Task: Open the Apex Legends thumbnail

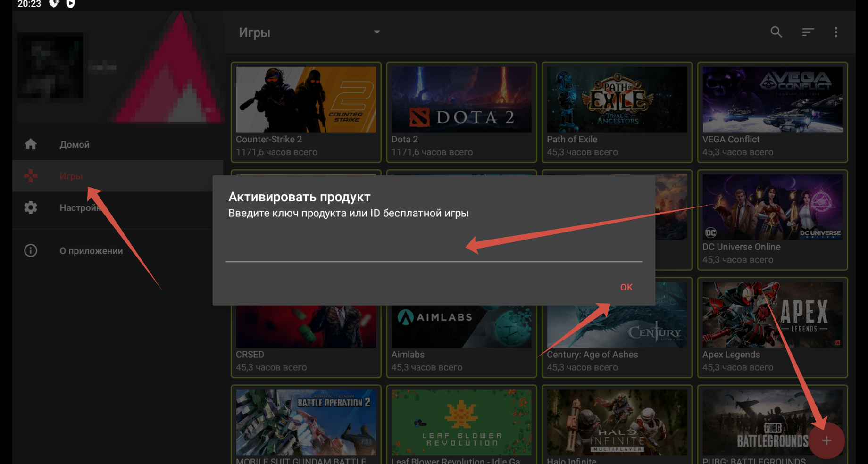Action: point(772,315)
